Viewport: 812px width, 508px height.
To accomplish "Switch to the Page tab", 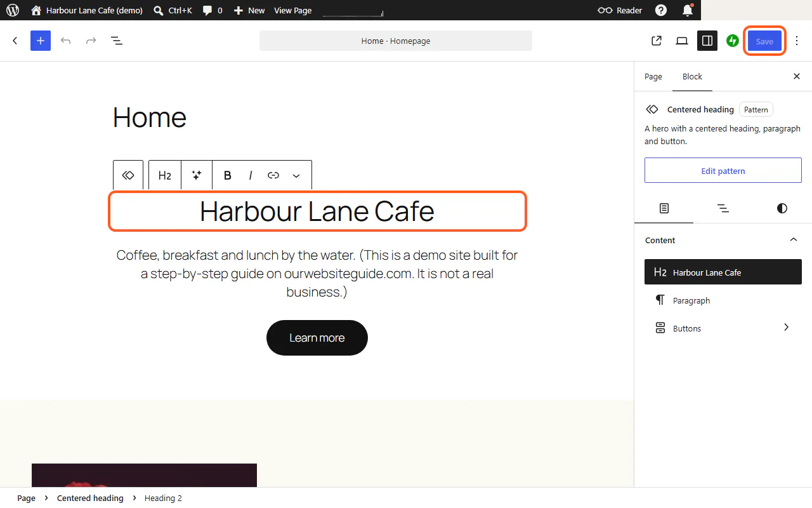I will pyautogui.click(x=653, y=76).
